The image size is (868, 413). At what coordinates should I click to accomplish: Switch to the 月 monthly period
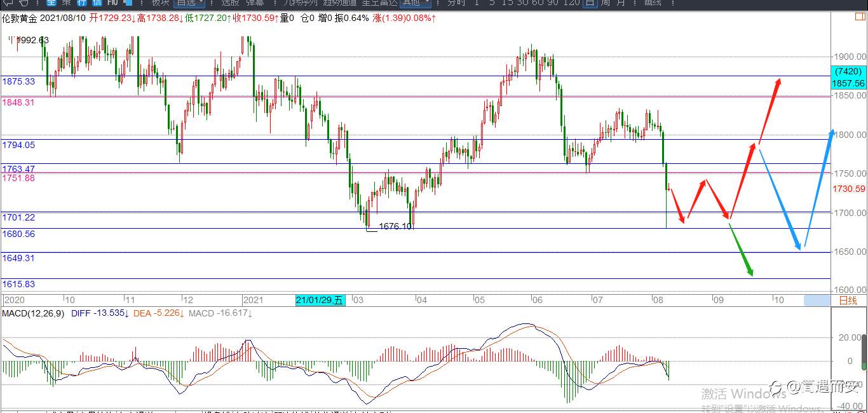[x=620, y=3]
